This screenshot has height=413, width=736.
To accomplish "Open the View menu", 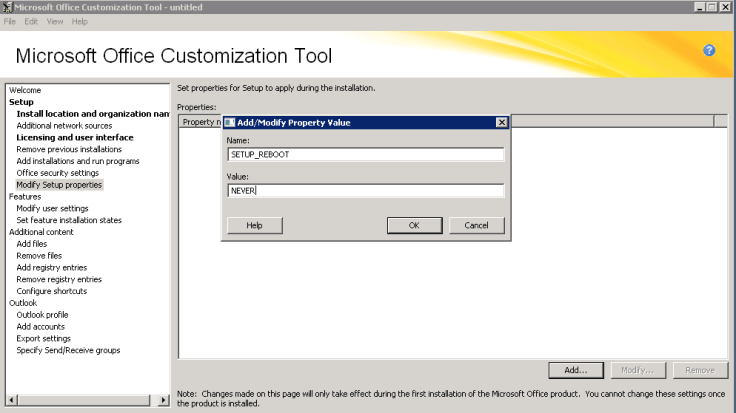I will (55, 21).
